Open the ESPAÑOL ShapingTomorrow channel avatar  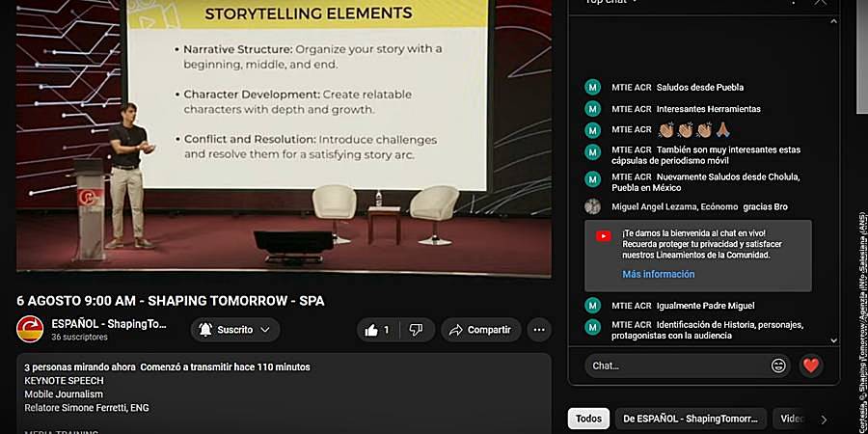point(30,330)
